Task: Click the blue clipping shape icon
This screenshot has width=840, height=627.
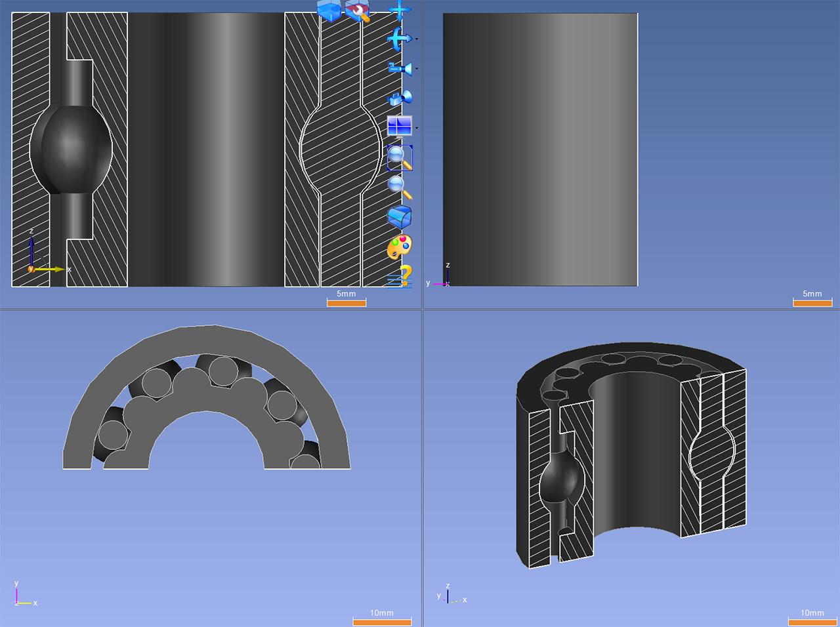Action: pos(400,216)
